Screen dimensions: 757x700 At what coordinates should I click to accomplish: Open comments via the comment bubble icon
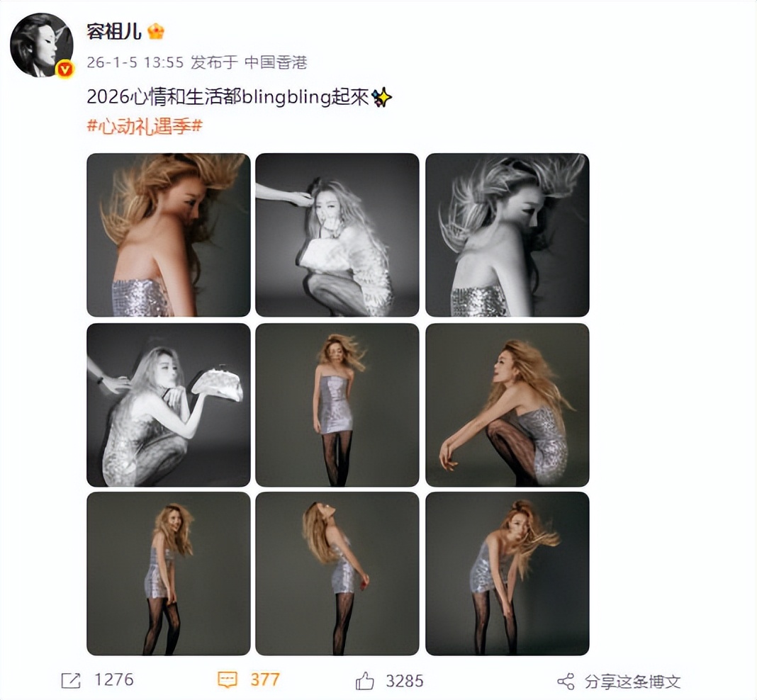point(227,680)
